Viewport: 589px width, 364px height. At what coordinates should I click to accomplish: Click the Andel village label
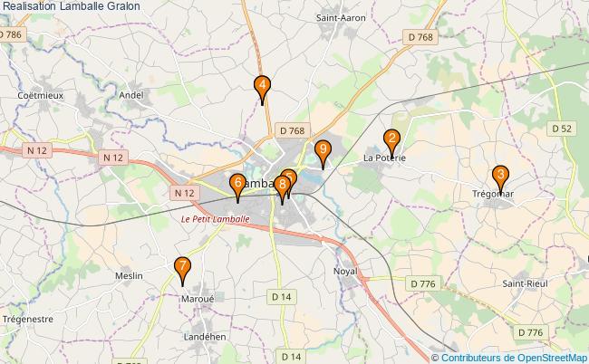(131, 95)
